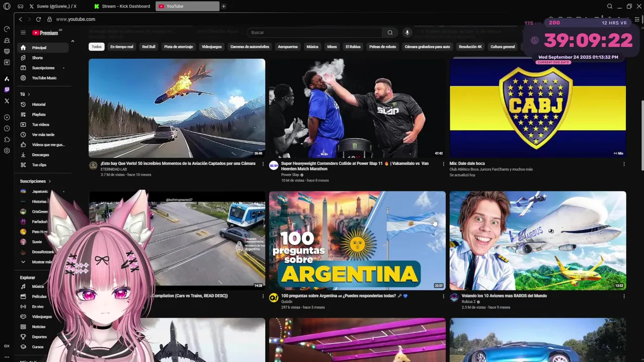
Task: Open Principal home in the sidebar
Action: (44, 48)
